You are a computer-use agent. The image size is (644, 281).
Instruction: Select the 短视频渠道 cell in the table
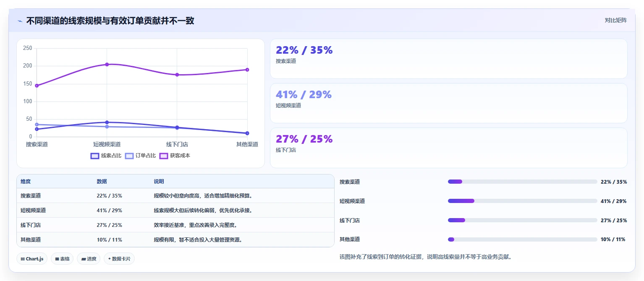click(55, 211)
